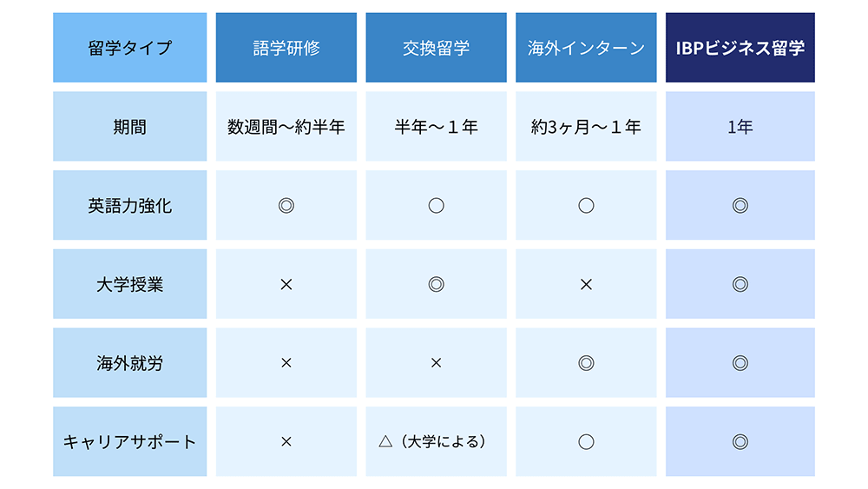Select the 語学研修 column header
This screenshot has height=489, width=868.
tap(286, 48)
